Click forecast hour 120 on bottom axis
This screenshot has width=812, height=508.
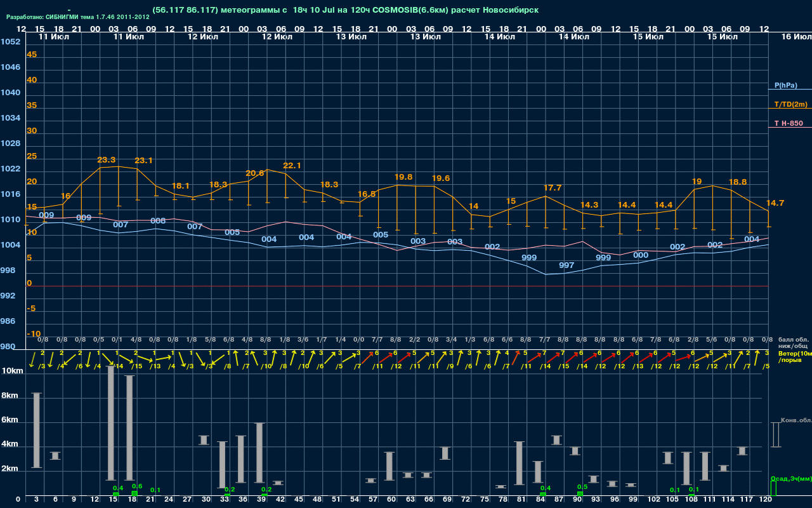[766, 500]
